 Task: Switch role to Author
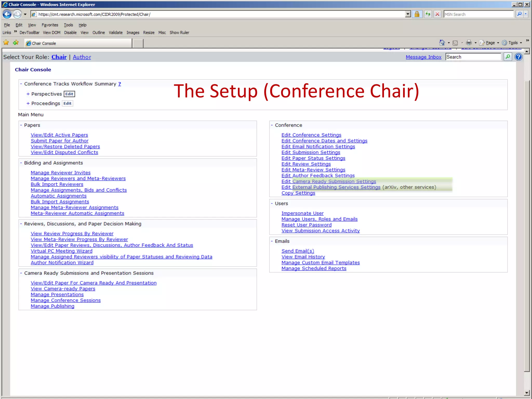tap(82, 57)
